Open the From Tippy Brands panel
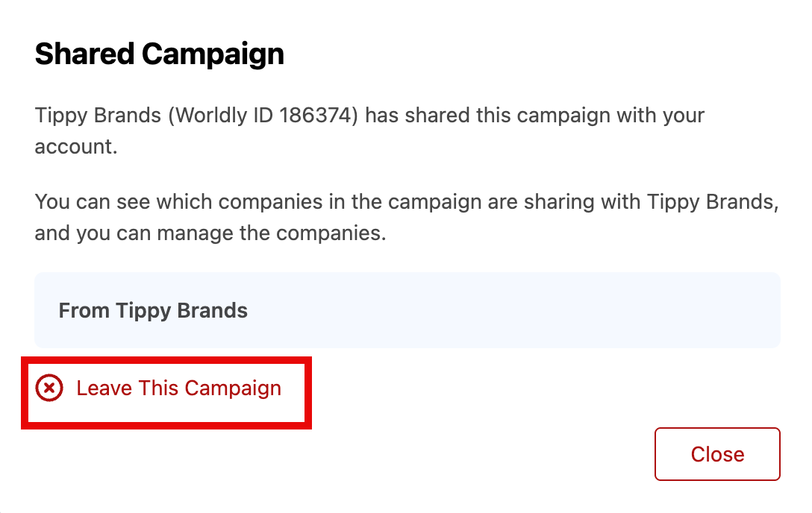Image resolution: width=812 pixels, height=513 pixels. click(407, 310)
